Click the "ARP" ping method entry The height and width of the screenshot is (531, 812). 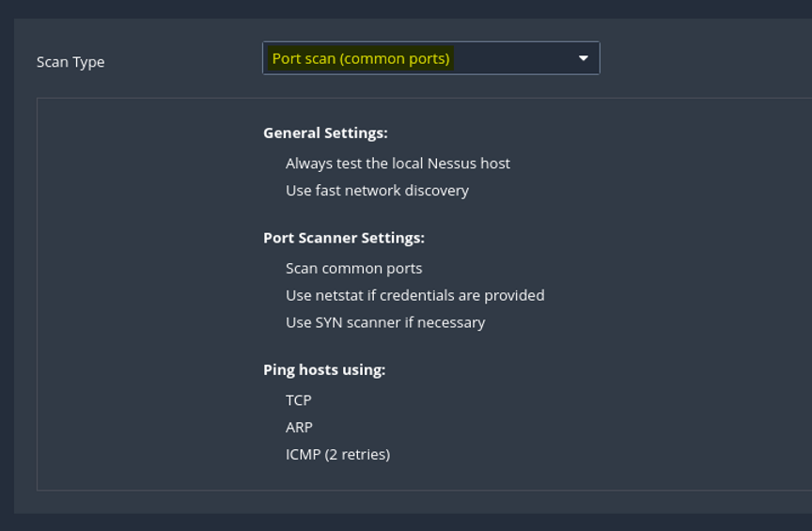(299, 428)
